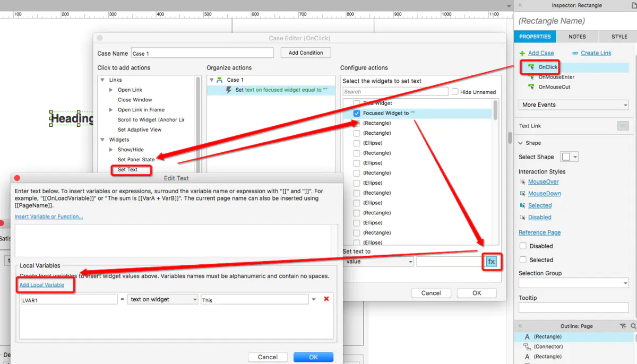The height and width of the screenshot is (364, 637).
Task: Open the Selection Group dropdown
Action: [574, 283]
